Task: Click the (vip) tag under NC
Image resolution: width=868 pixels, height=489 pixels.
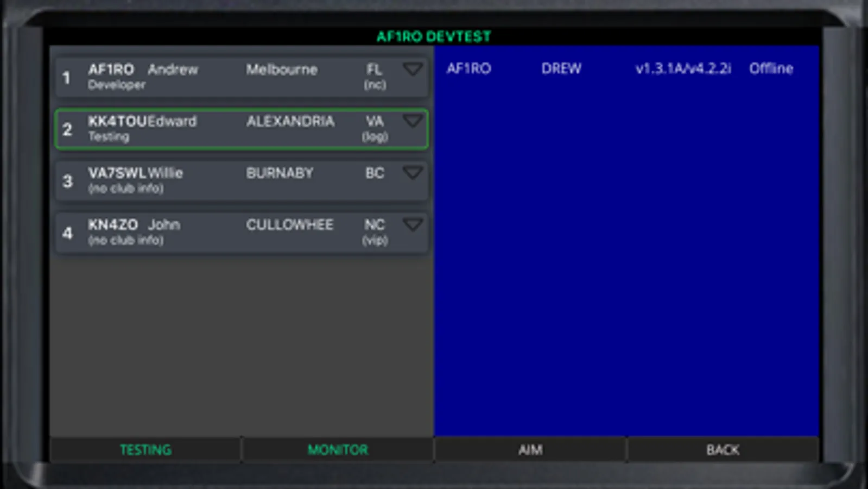Action: point(375,240)
